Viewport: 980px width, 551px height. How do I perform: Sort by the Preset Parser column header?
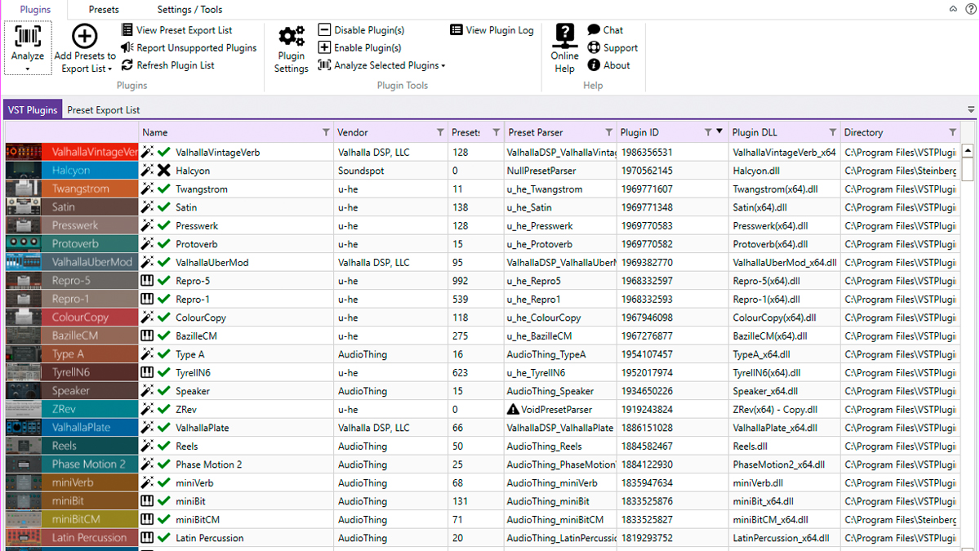click(x=536, y=132)
